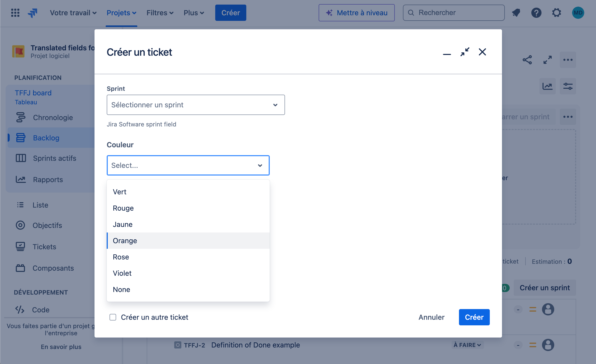Viewport: 596px width, 364px height.
Task: Open the 'Votre travail' menu
Action: (73, 13)
